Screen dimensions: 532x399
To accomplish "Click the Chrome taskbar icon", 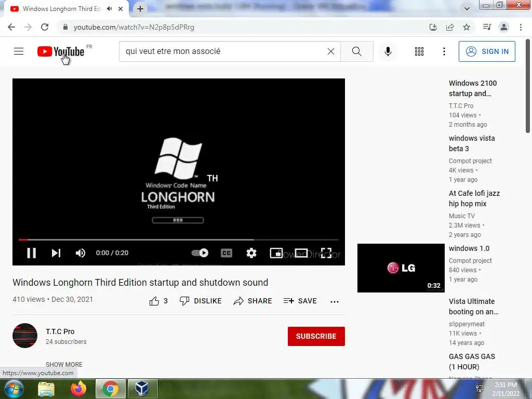I will pyautogui.click(x=111, y=389).
